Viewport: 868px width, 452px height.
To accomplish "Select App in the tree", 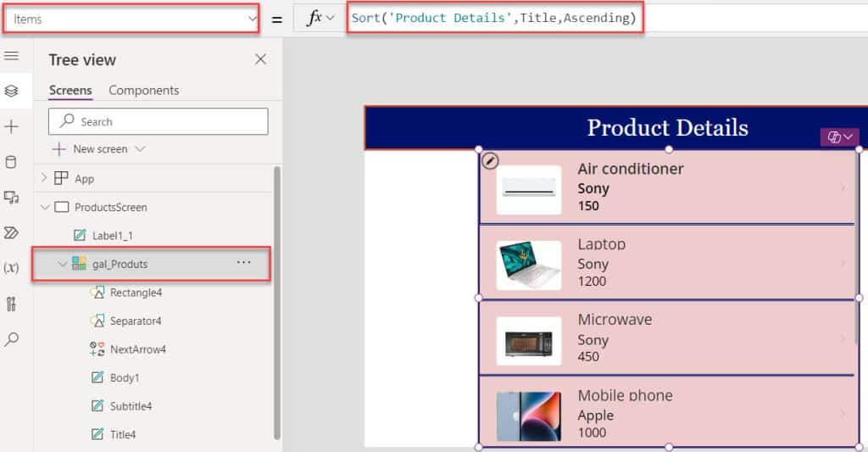I will tap(84, 179).
